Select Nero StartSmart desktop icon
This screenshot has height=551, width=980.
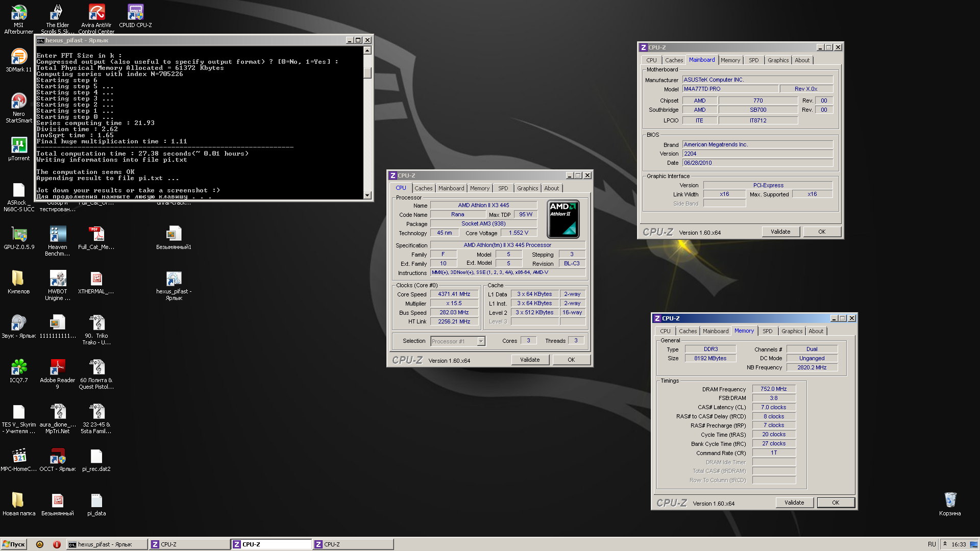(x=19, y=108)
